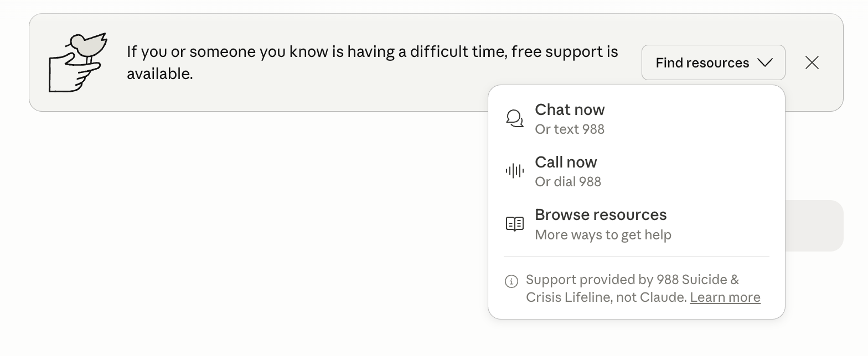Select the Chat now option
The image size is (868, 356).
[570, 109]
